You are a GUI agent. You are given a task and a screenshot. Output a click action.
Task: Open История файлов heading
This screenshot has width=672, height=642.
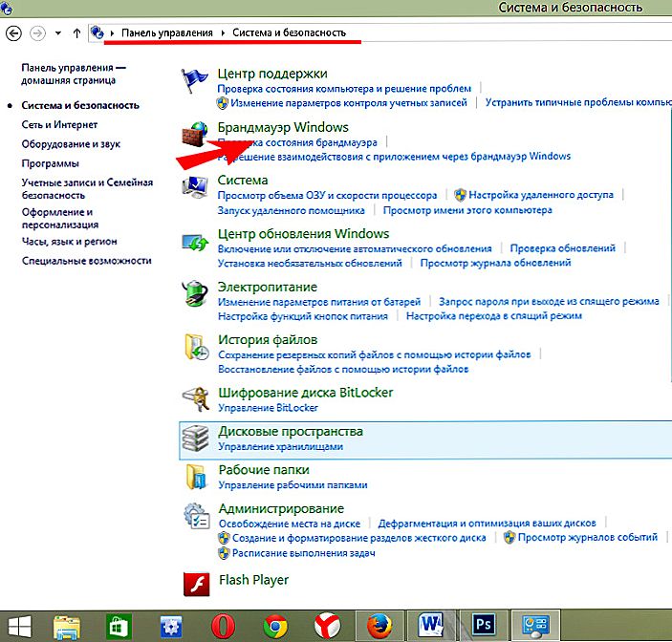click(x=268, y=340)
